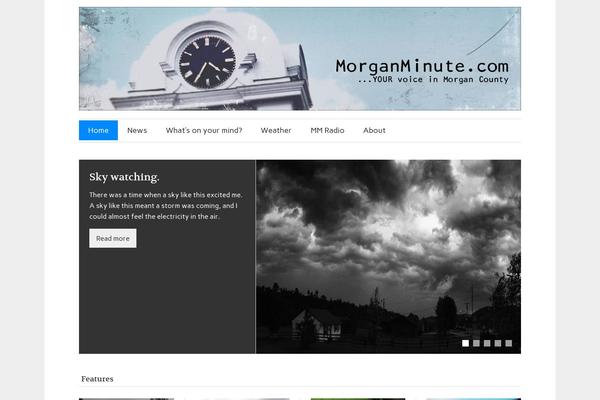Open "What's on your mind?" menu item
Viewport: 600px width, 400px height.
tap(204, 130)
